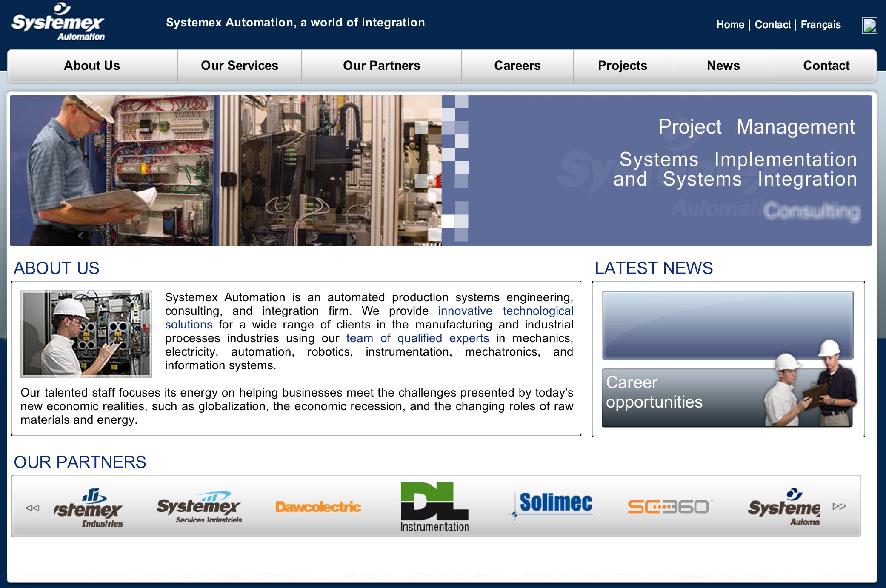The image size is (886, 588).
Task: Open the SC360 partner logo
Action: [670, 506]
